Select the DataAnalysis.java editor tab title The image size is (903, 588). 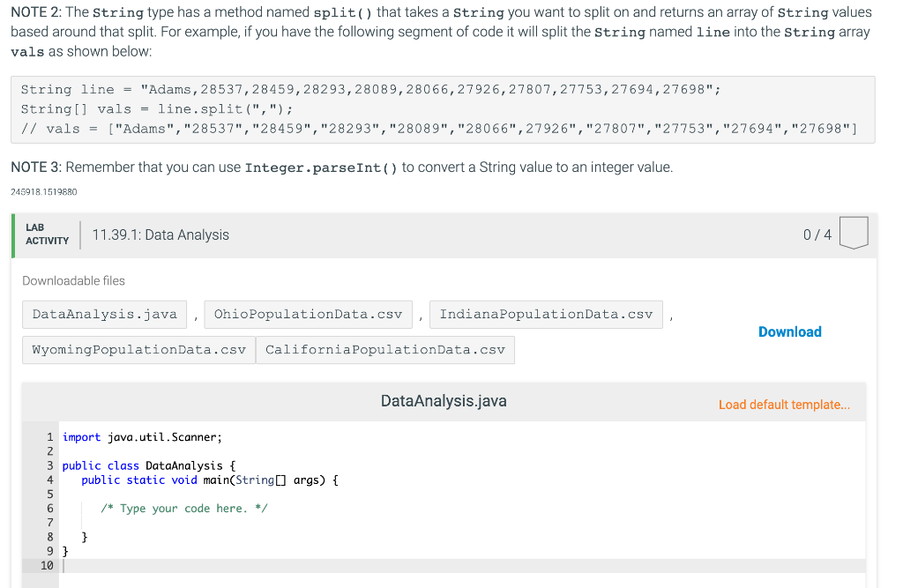444,400
